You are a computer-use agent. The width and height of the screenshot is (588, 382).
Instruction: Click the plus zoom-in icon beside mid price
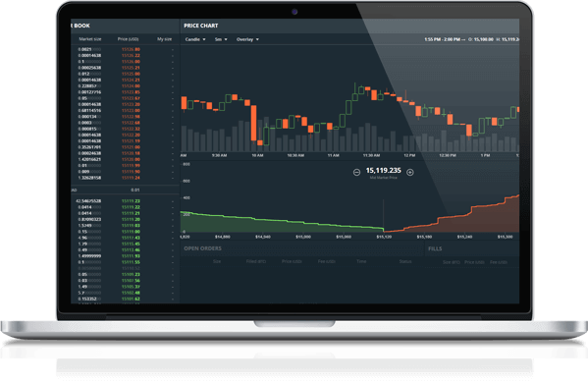tap(410, 172)
